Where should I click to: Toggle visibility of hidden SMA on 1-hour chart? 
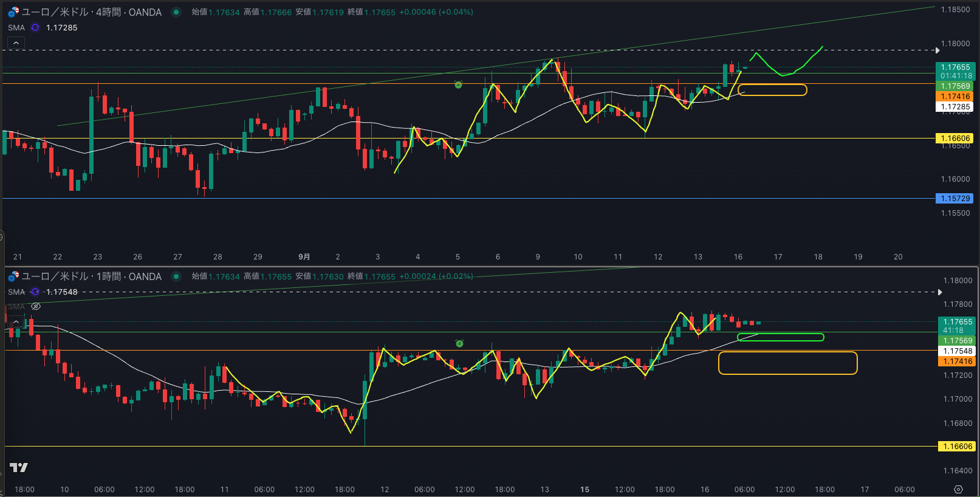[x=36, y=306]
